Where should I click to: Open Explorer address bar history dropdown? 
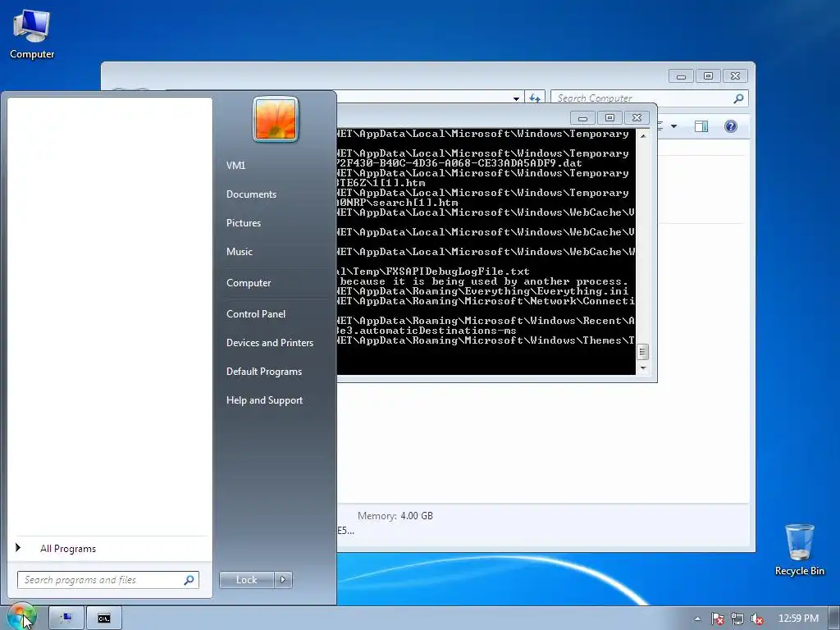(516, 98)
